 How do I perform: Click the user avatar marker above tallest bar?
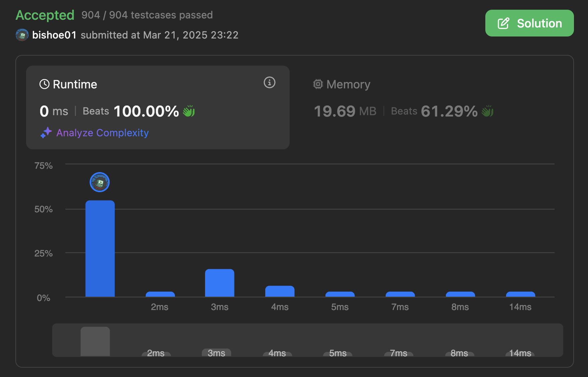click(100, 182)
